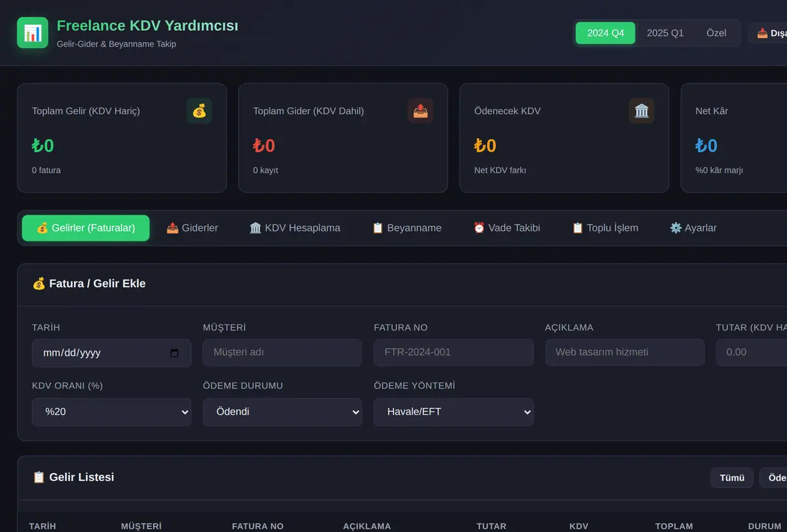Select the 2025 Q1 period
This screenshot has width=787, height=532.
665,33
